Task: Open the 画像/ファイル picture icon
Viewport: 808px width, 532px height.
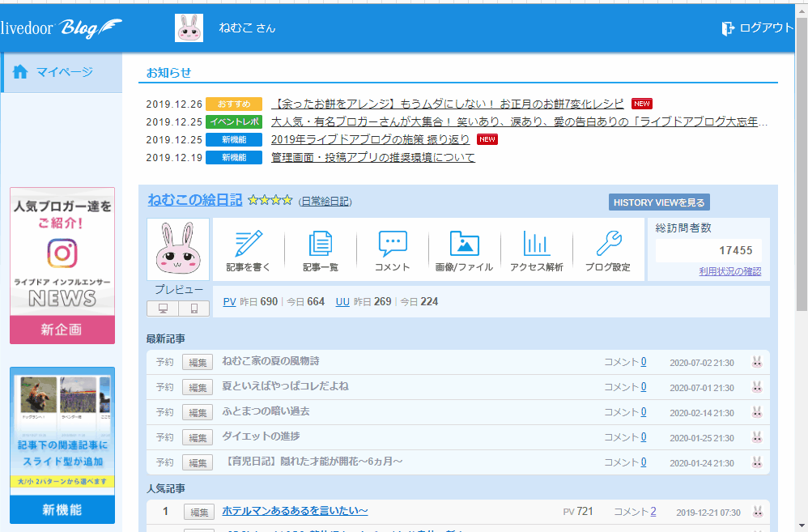Action: [x=464, y=244]
